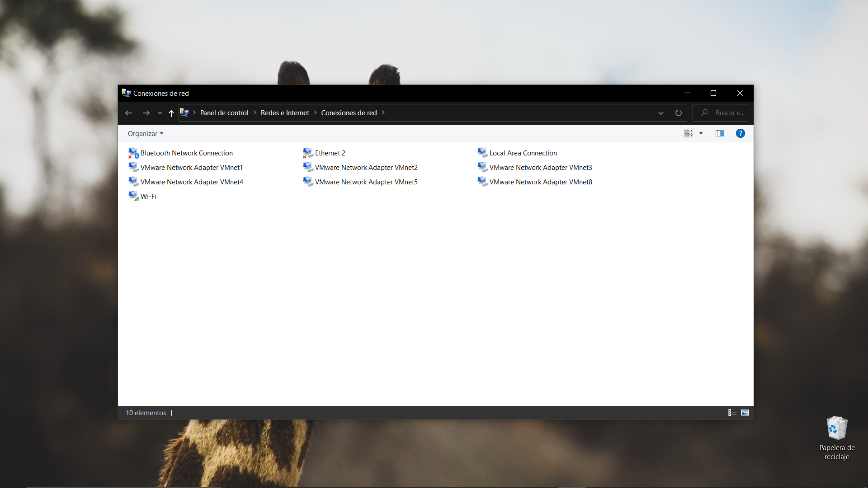
Task: Click the refresh address bar icon
Action: click(x=678, y=113)
